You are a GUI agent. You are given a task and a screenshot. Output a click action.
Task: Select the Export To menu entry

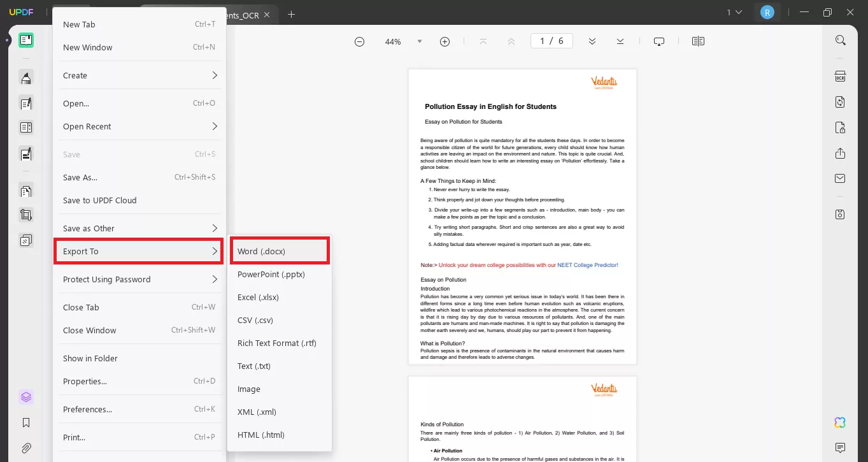tap(139, 251)
